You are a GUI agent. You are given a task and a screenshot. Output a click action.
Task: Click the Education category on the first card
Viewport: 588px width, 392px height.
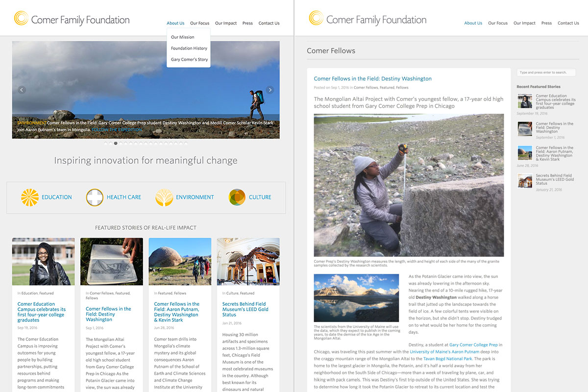(29, 294)
